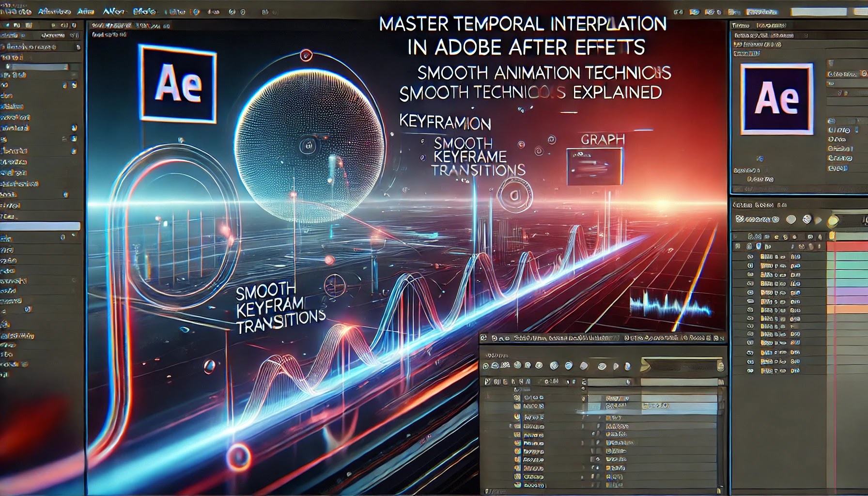This screenshot has width=868, height=496.
Task: Select the orange layer bar in right timeline
Action: (847, 309)
